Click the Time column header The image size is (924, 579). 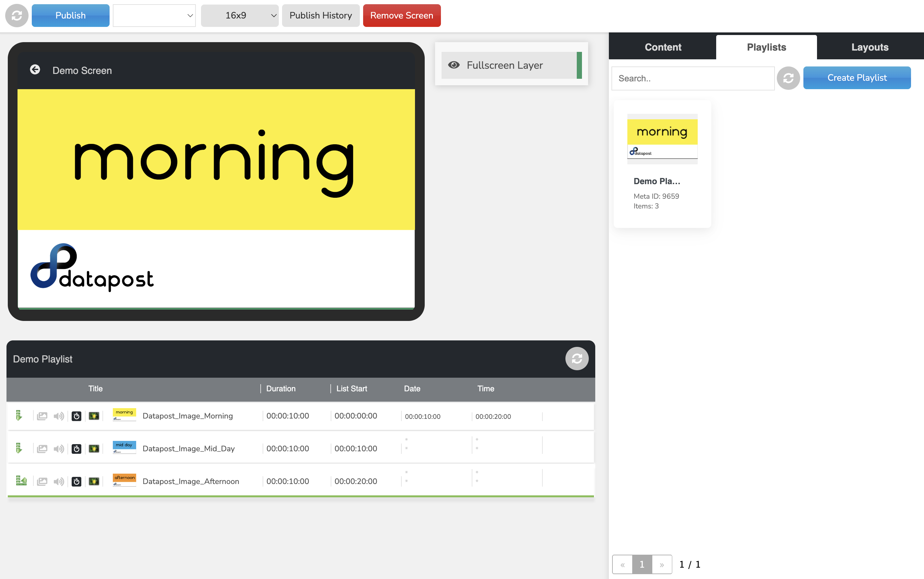(x=486, y=389)
